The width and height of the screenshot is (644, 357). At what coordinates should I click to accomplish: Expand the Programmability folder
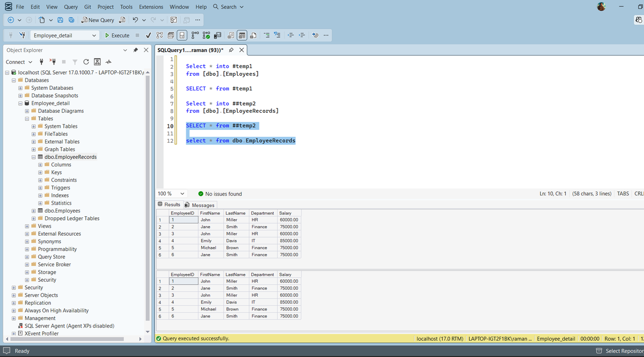(x=27, y=249)
